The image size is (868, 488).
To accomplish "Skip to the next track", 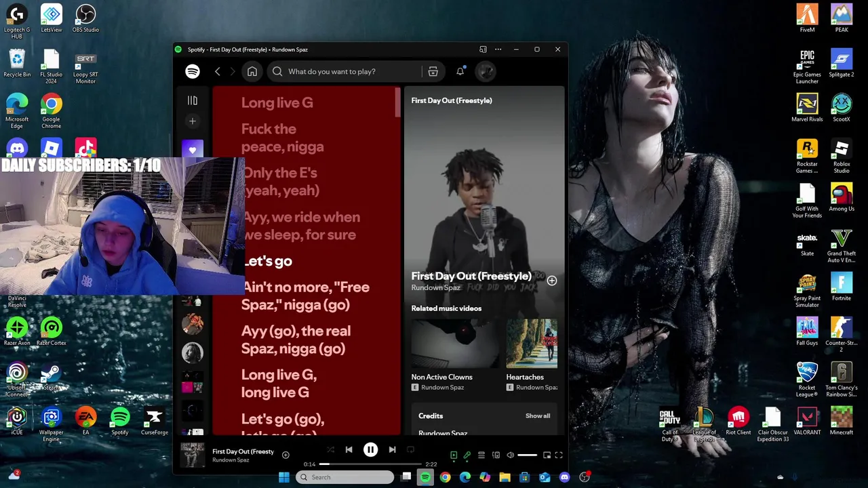I will [392, 449].
